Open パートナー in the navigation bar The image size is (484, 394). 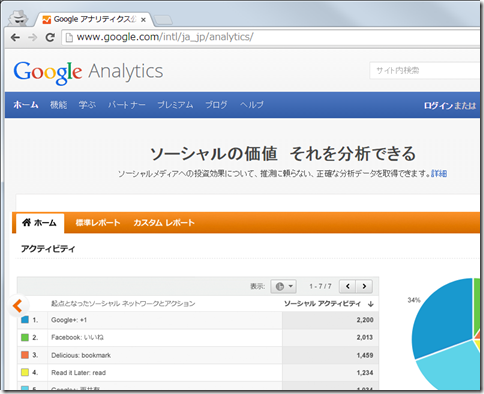pos(127,105)
